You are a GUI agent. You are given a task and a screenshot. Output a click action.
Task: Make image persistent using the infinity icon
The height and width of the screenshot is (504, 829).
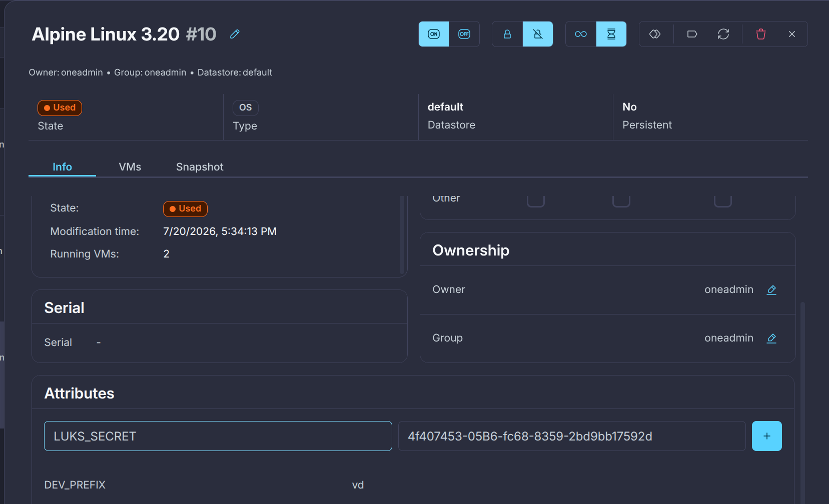click(581, 34)
